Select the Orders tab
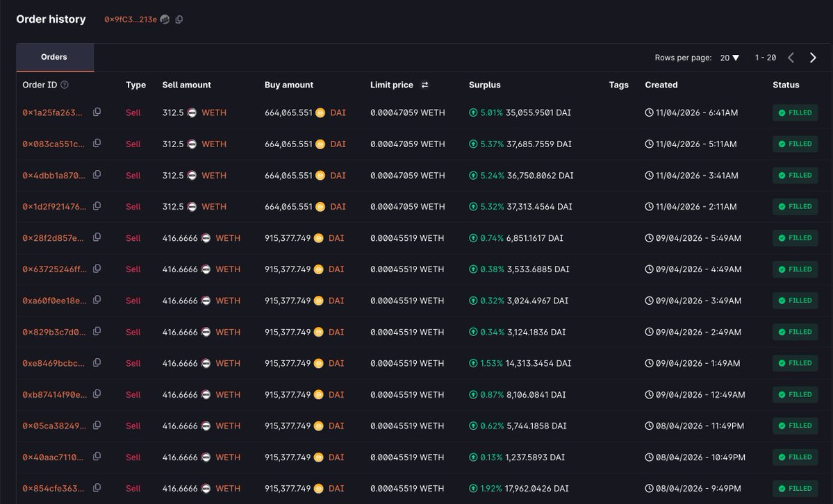This screenshot has height=504, width=833. pos(55,58)
